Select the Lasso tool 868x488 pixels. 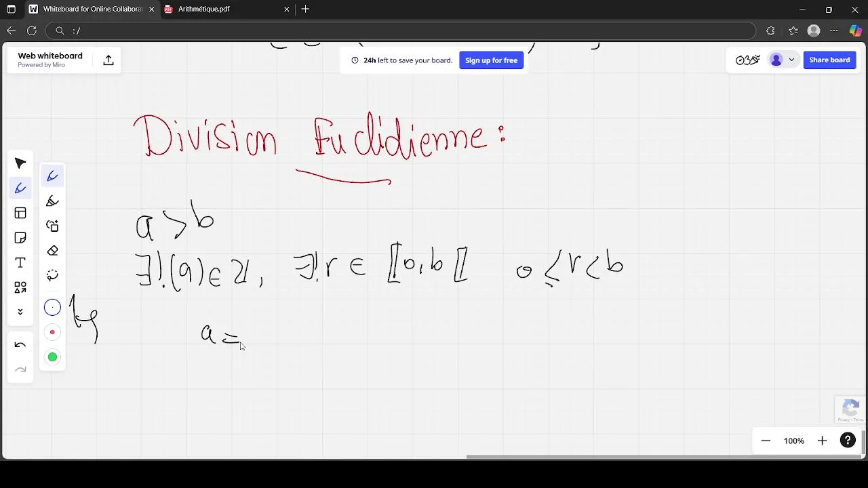(52, 275)
